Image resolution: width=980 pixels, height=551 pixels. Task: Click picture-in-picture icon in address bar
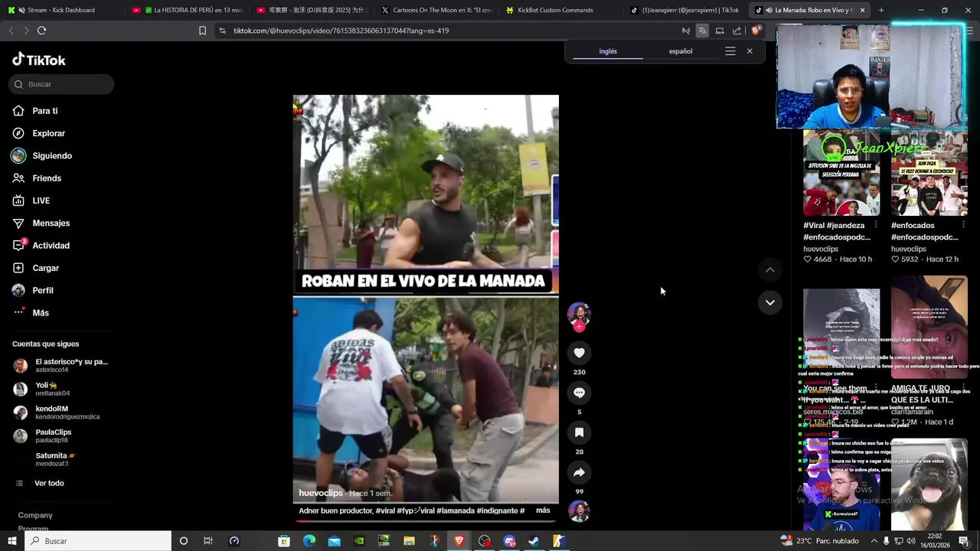(720, 31)
